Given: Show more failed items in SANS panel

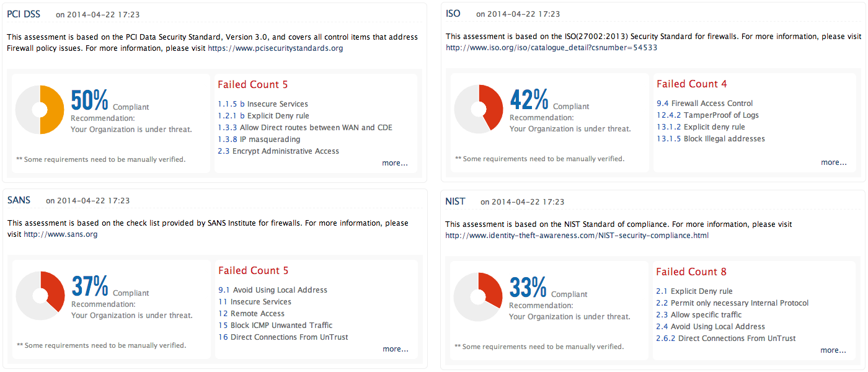Looking at the screenshot, I should tap(395, 349).
